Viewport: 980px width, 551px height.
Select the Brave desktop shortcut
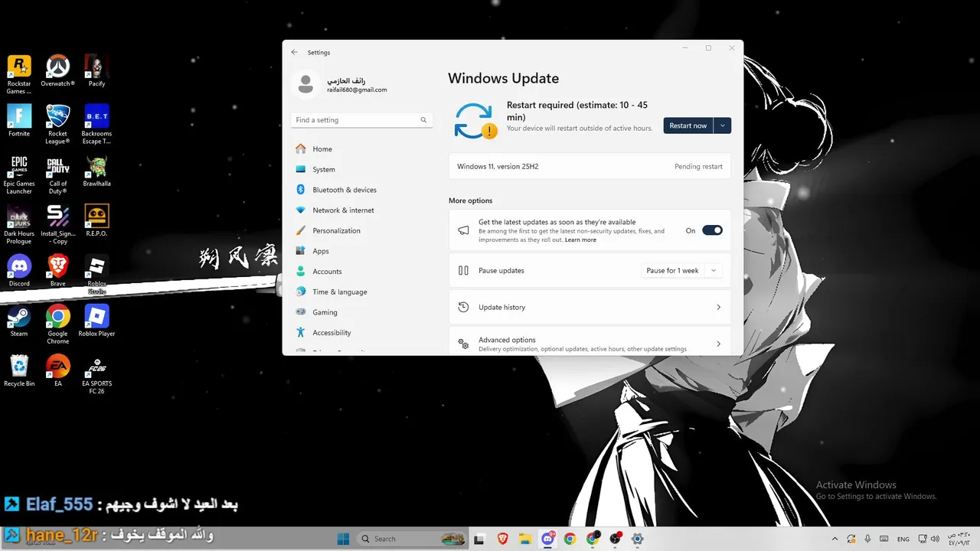57,270
